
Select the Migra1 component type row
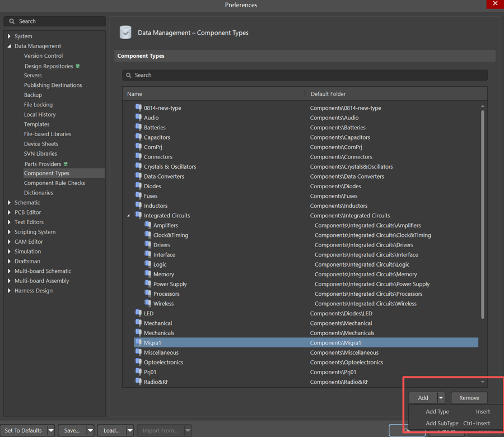(x=306, y=342)
